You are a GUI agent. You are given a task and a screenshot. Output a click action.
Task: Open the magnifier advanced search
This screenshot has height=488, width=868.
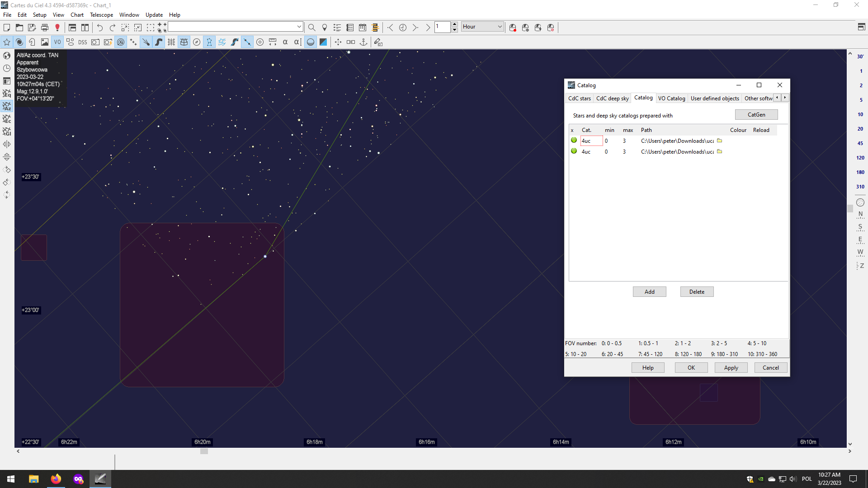click(312, 28)
